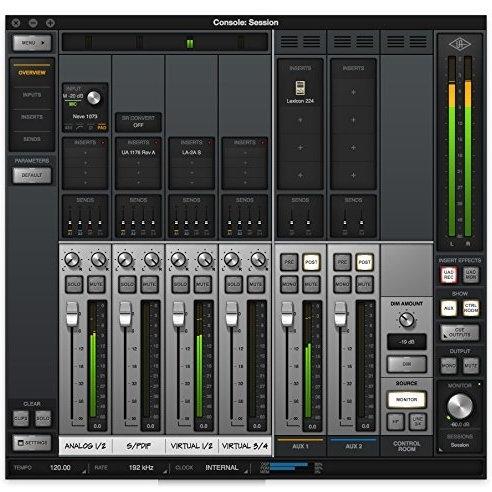The width and height of the screenshot is (492, 492).
Task: Add insert below Lexicon 224 on AUX 1
Action: tap(300, 120)
